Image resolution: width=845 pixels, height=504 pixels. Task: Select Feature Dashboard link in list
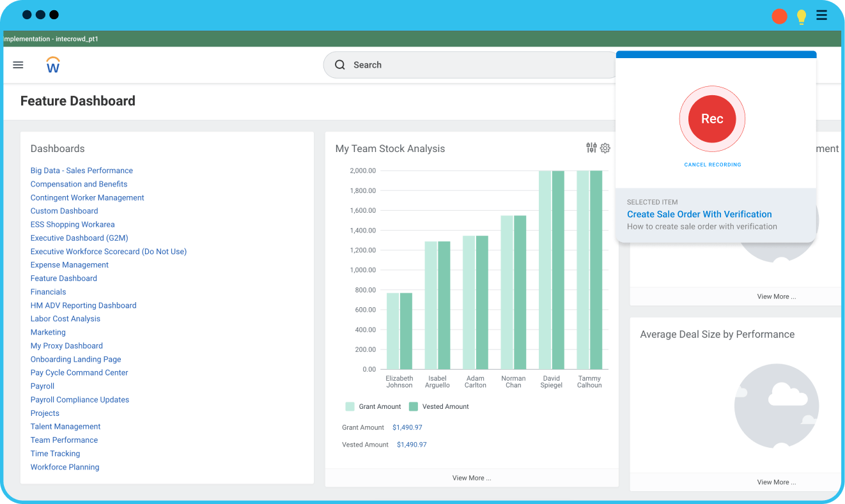[x=64, y=279]
